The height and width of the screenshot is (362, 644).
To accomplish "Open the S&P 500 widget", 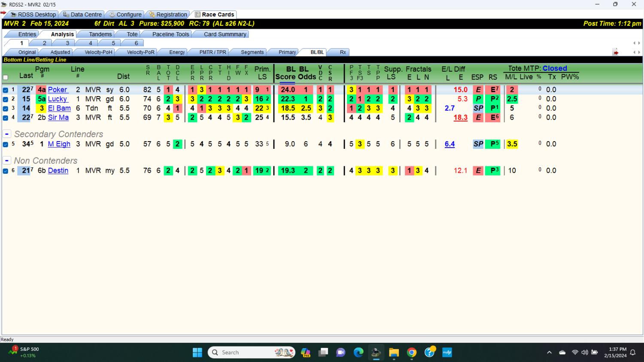I will [24, 352].
